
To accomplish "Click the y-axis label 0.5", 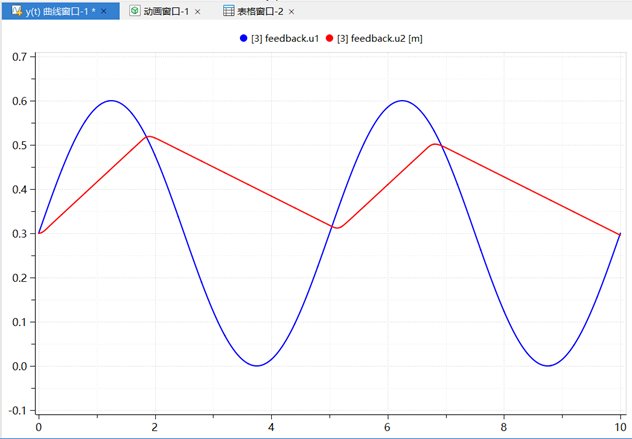I will tap(19, 145).
